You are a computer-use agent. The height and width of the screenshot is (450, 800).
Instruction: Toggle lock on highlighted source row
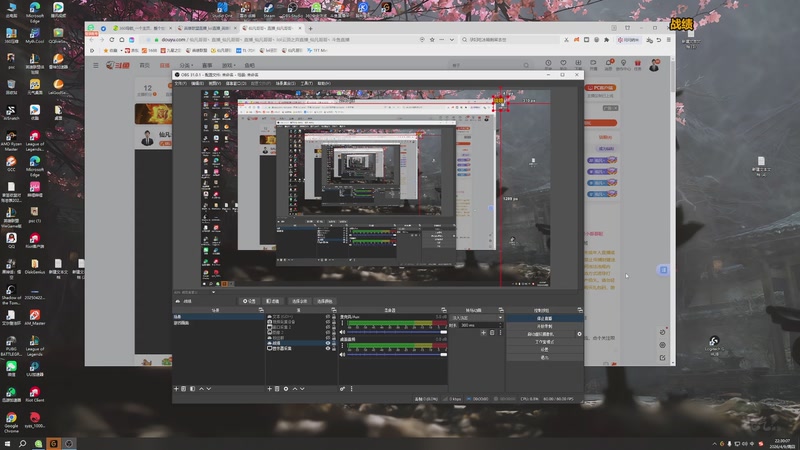pos(334,343)
